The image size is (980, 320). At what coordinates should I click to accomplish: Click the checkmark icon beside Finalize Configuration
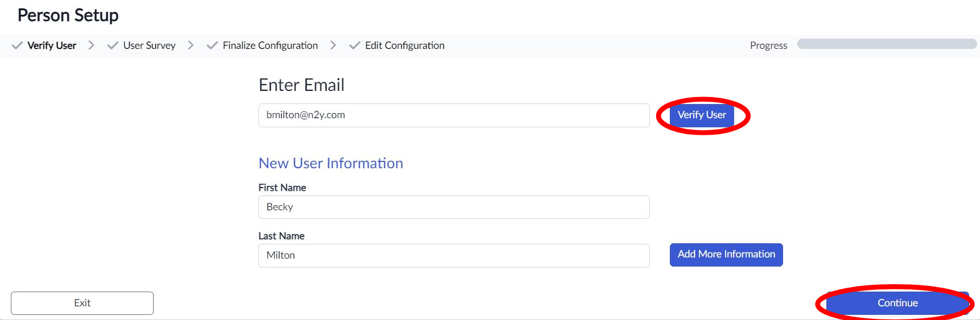212,45
